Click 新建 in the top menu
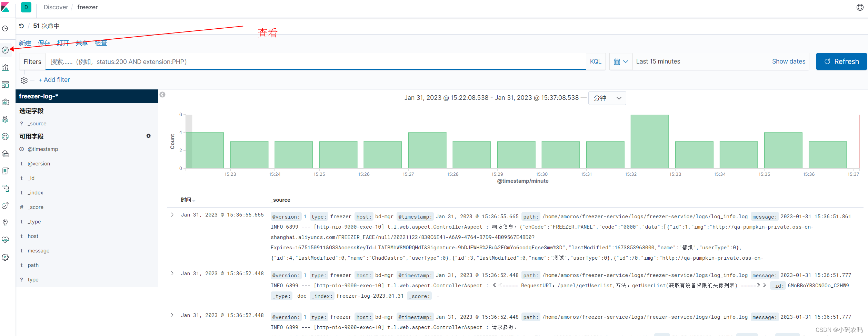The height and width of the screenshot is (336, 868). [25, 43]
